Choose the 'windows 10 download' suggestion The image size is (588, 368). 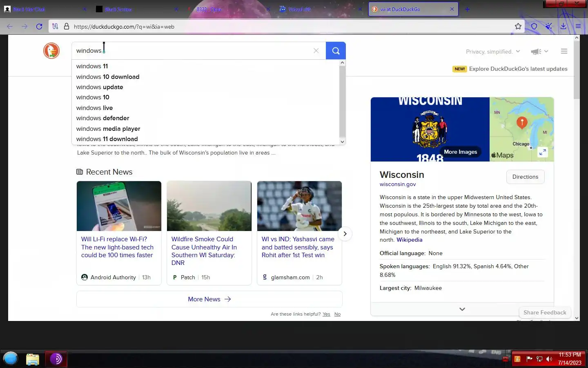[x=206, y=77]
